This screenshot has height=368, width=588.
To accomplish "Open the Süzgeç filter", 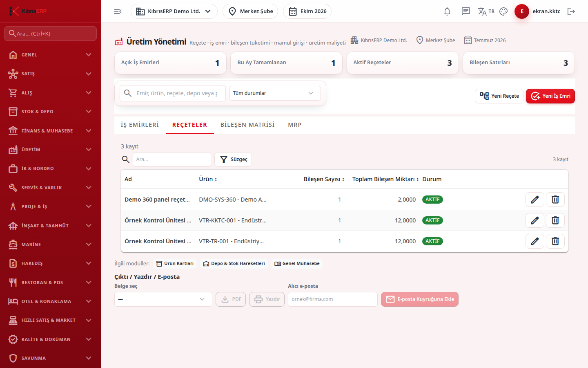I will pyautogui.click(x=233, y=159).
